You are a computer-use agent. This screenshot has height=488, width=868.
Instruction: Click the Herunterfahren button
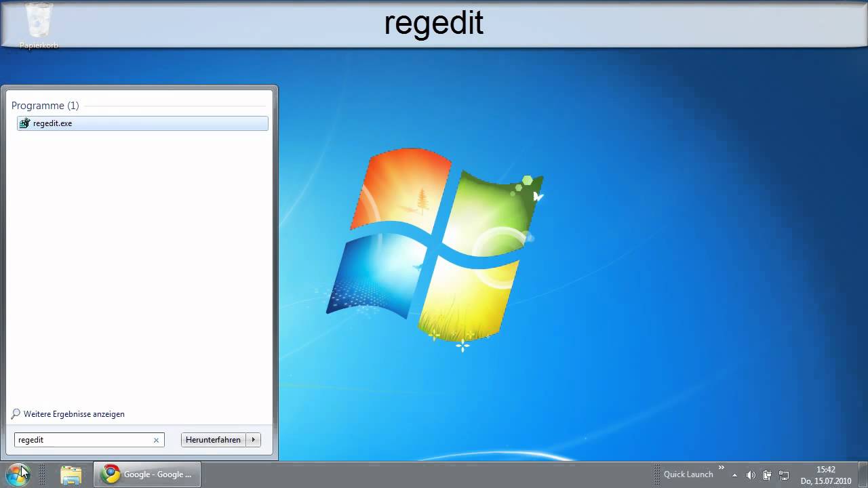[x=213, y=440]
